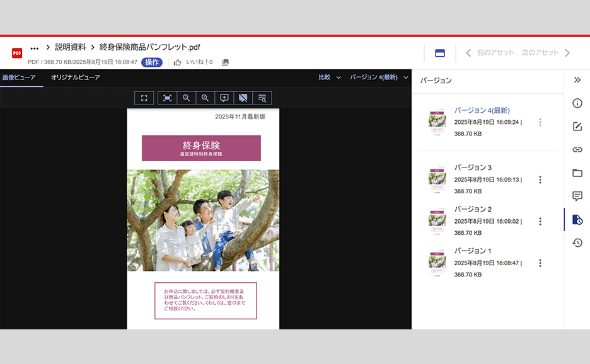Open the 説明資料 breadcrumb link
Screen dimensions: 590x364
[71, 47]
